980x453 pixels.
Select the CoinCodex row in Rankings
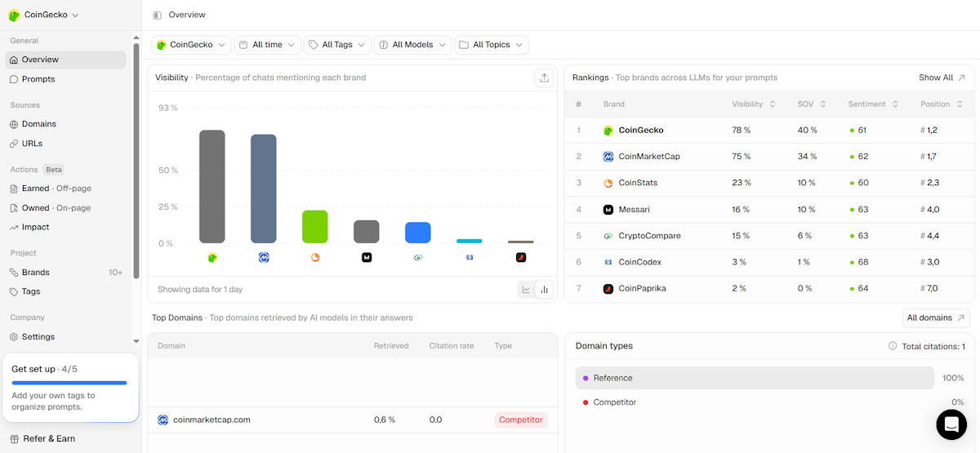click(x=769, y=262)
